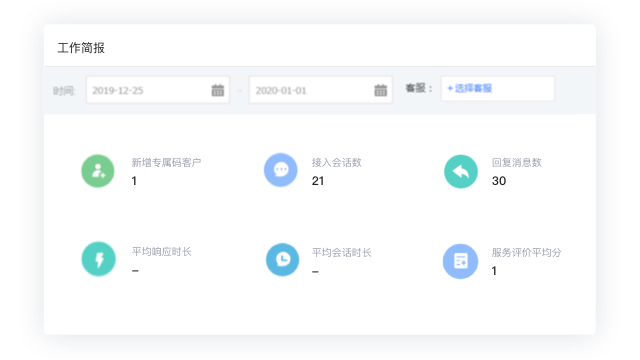Viewport: 640px width, 360px height.
Task: Click the 新增专属码客户 label
Action: [166, 162]
